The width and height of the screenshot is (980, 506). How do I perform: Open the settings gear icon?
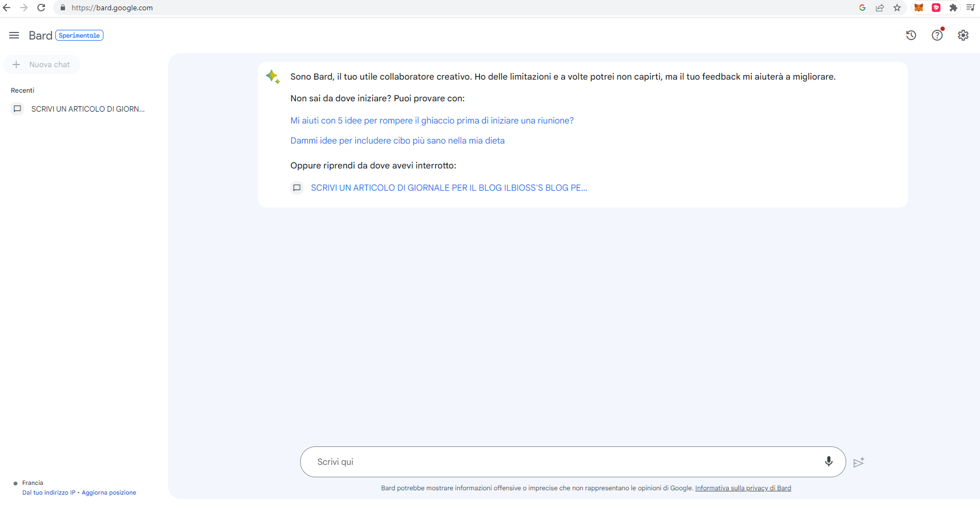pos(963,35)
